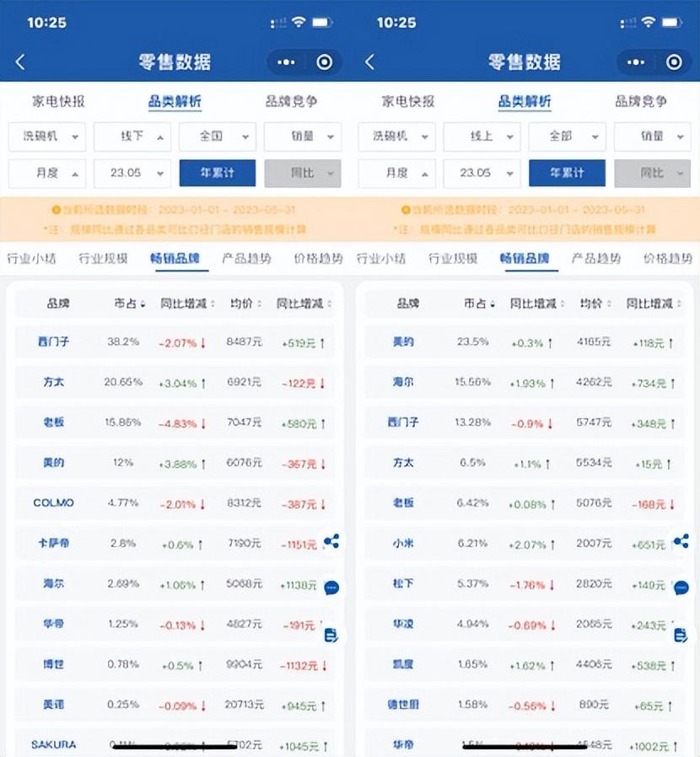Open 卡萨帝 brand link in left table
700x757 pixels.
pos(54,543)
